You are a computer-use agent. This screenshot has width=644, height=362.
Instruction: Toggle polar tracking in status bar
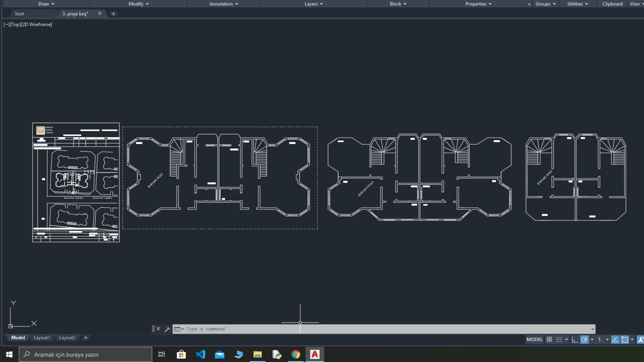(x=584, y=340)
